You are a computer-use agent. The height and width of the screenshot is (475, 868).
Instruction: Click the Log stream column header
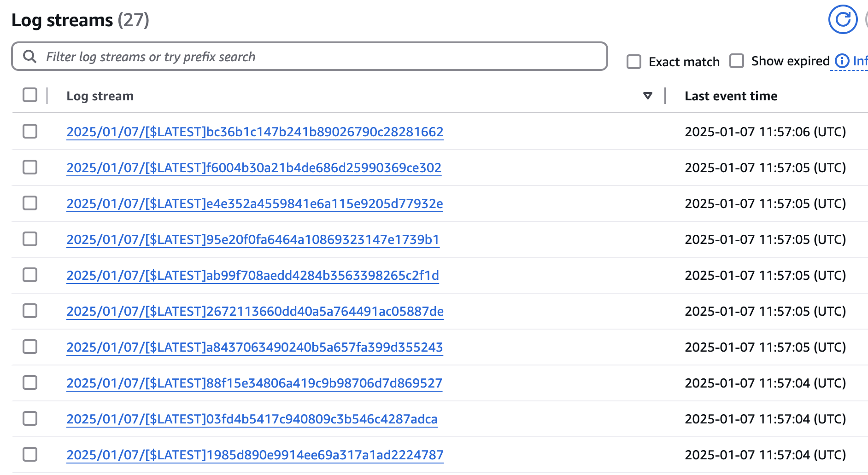click(100, 96)
